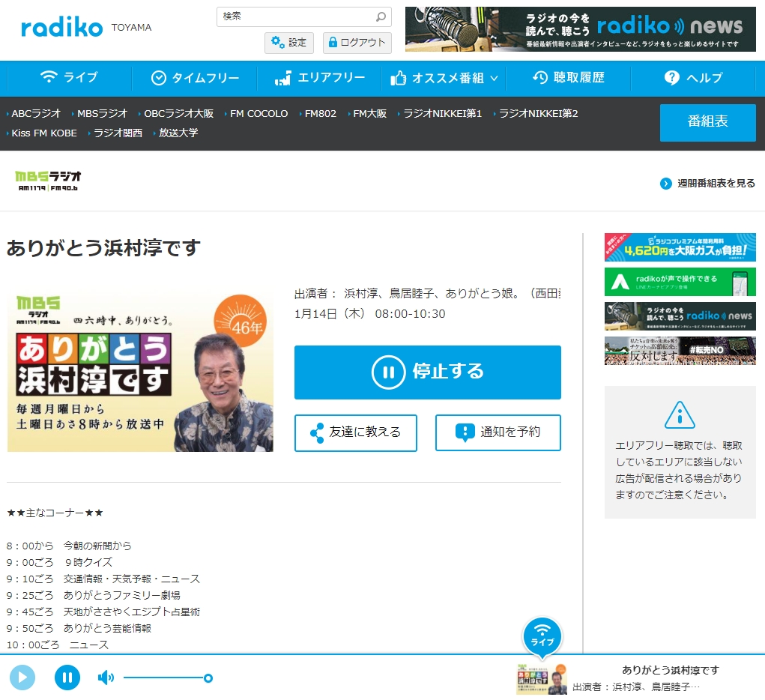The width and height of the screenshot is (765, 700).
Task: Click the ★★主なコーナー★★ heading
Action: coord(55,513)
